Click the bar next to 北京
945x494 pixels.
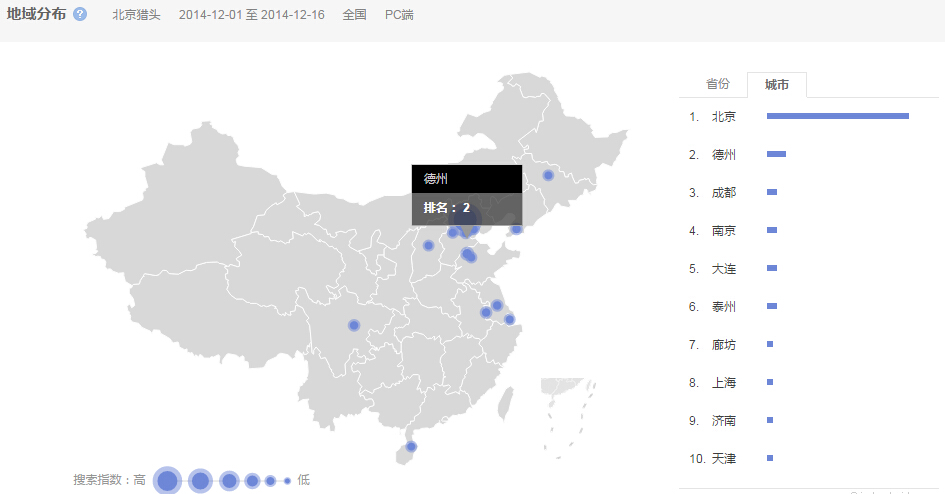pos(837,116)
